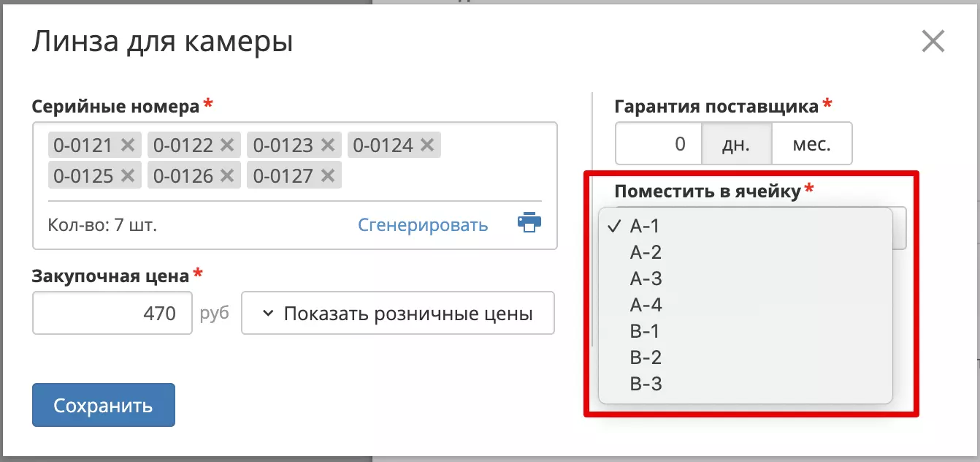Expand Показать розничные цены

(x=398, y=314)
